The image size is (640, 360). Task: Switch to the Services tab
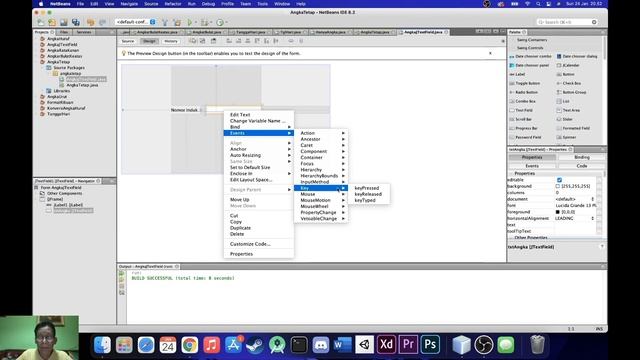84,32
